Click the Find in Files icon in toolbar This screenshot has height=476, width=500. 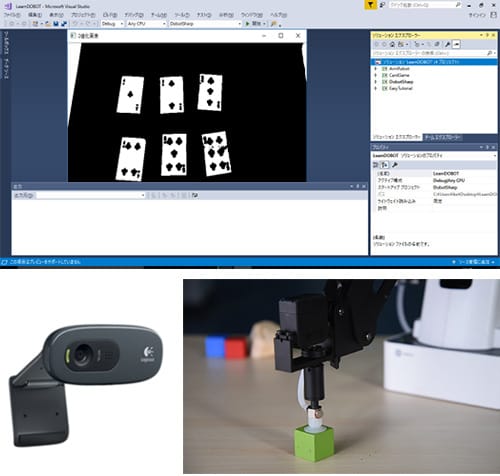coord(274,24)
